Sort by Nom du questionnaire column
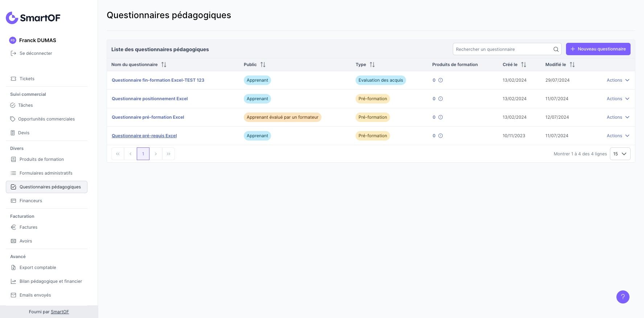The width and height of the screenshot is (644, 318). pyautogui.click(x=164, y=65)
